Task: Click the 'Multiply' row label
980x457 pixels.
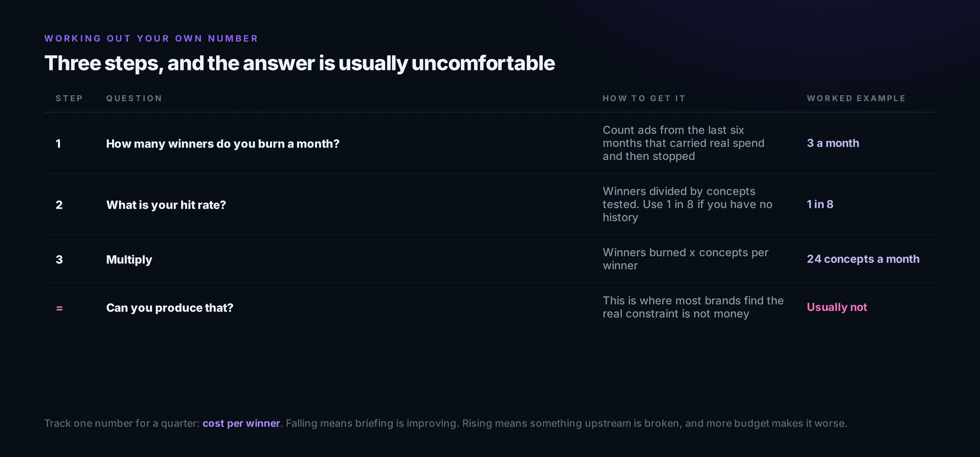Action: click(x=129, y=260)
